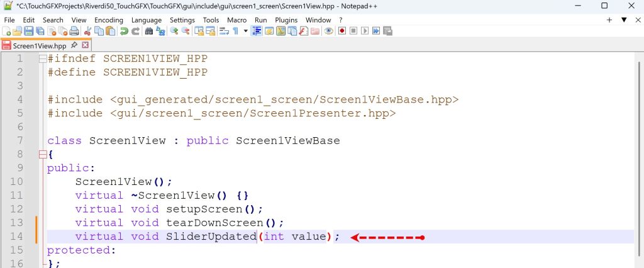Open the Plugins menu
The image size is (644, 268).
[286, 20]
